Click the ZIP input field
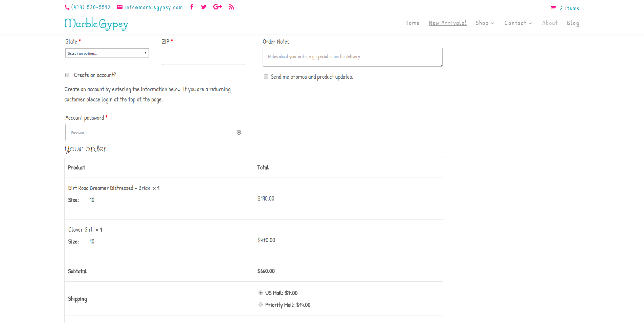 [x=203, y=56]
